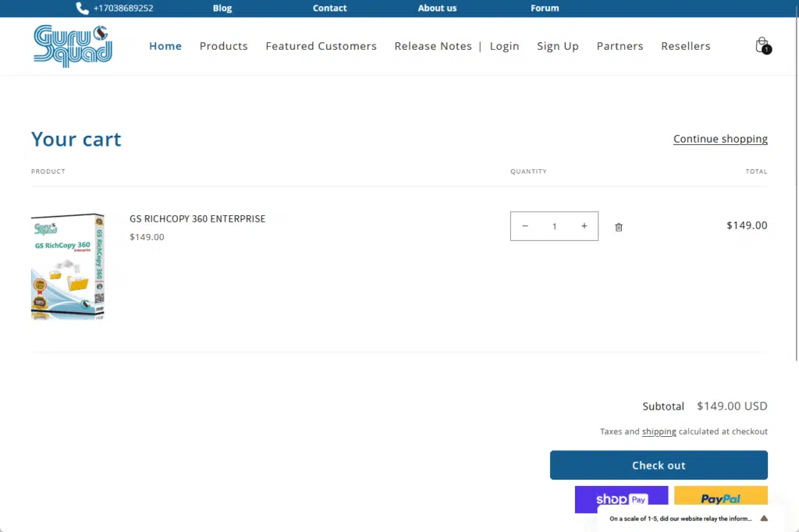
Task: Open GS RICHCOPY 360 ENTERPRISE product title
Action: (197, 218)
